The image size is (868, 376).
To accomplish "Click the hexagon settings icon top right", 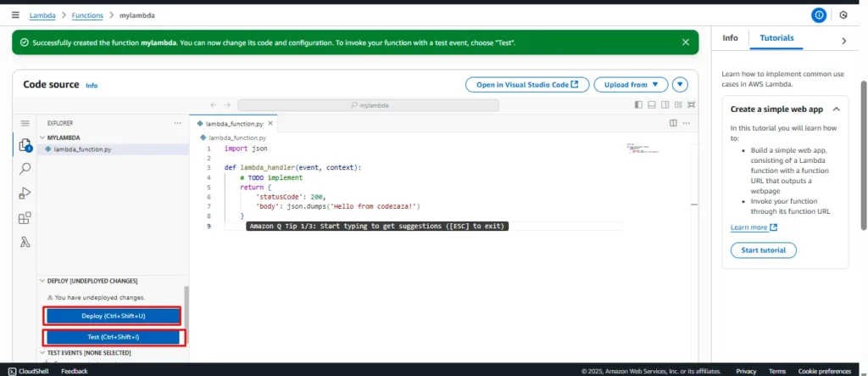I will 843,15.
